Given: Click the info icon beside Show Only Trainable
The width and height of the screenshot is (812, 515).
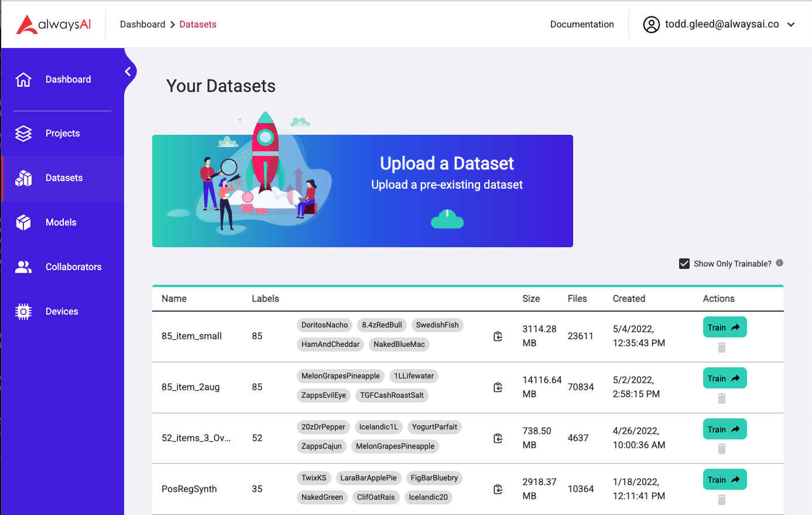Looking at the screenshot, I should click(779, 263).
